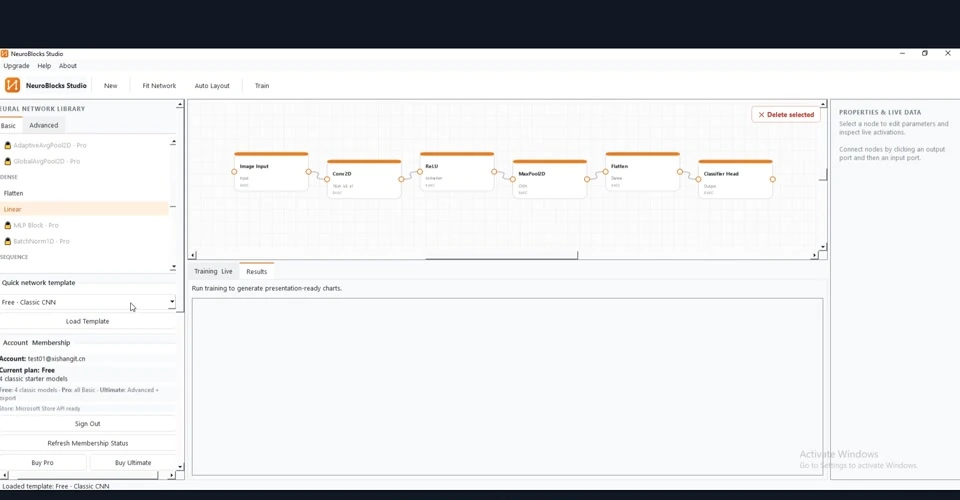Select the Conv2D node on canvas
960x500 pixels.
pyautogui.click(x=364, y=179)
